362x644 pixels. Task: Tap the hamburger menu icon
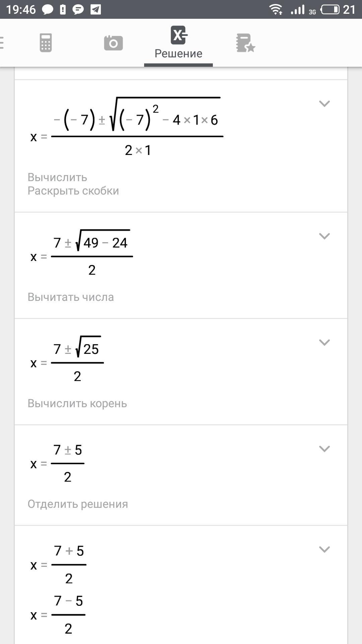pos(2,43)
